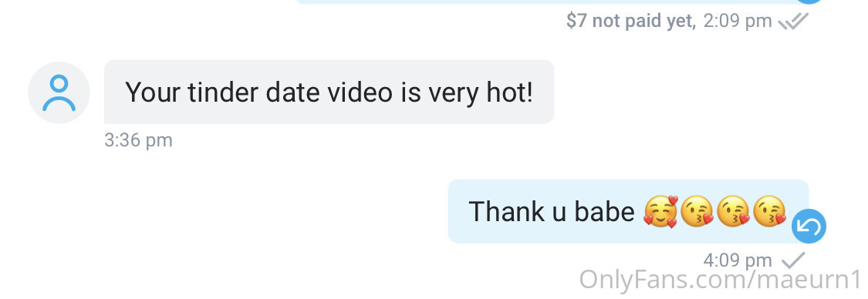
Task: Click the 2:09 pm timestamp
Action: [x=738, y=22]
